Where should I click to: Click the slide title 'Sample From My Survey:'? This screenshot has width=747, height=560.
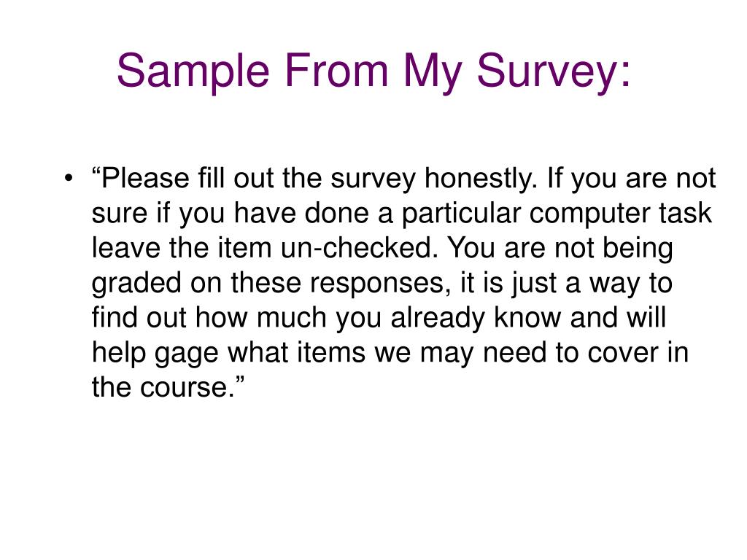[373, 71]
